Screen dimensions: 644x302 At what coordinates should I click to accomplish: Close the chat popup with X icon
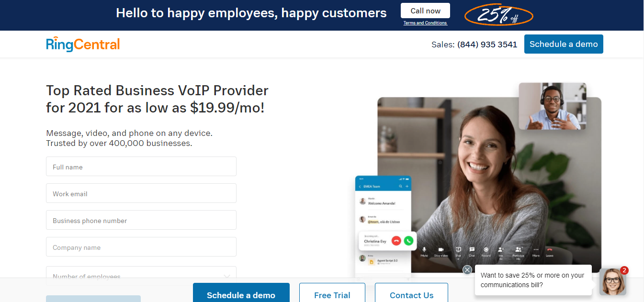click(x=467, y=270)
